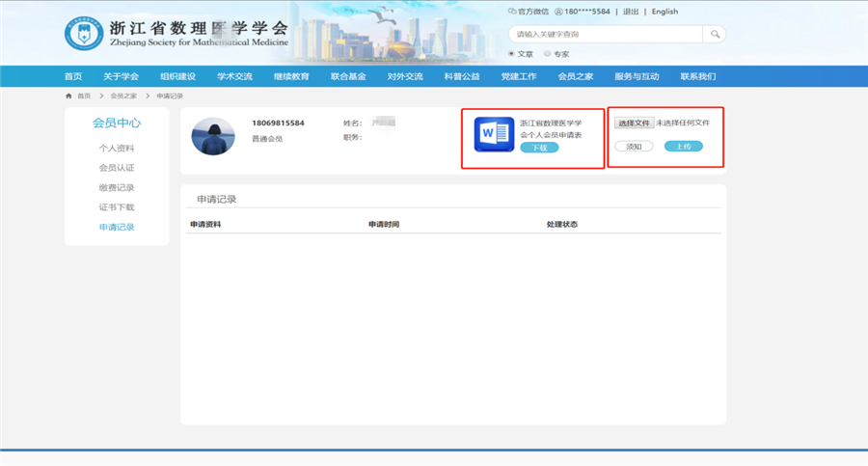Open the 须知 notice button
Screen dimensions: 868x466
(634, 147)
